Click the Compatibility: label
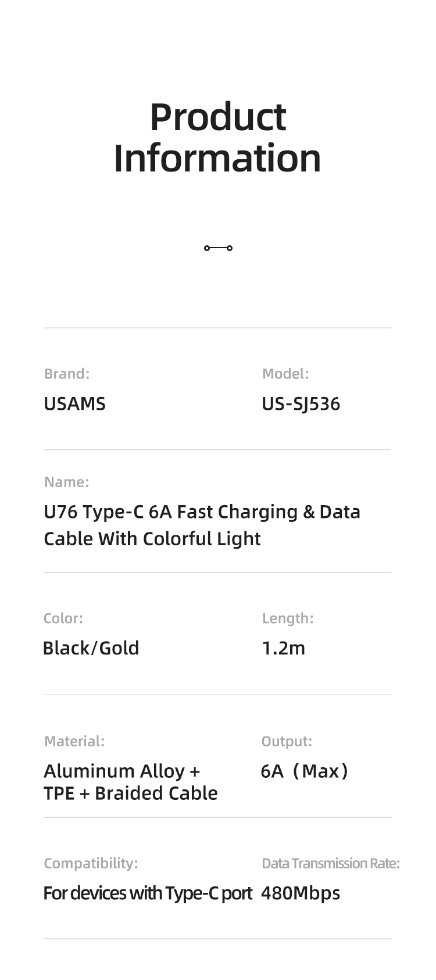 click(x=91, y=864)
